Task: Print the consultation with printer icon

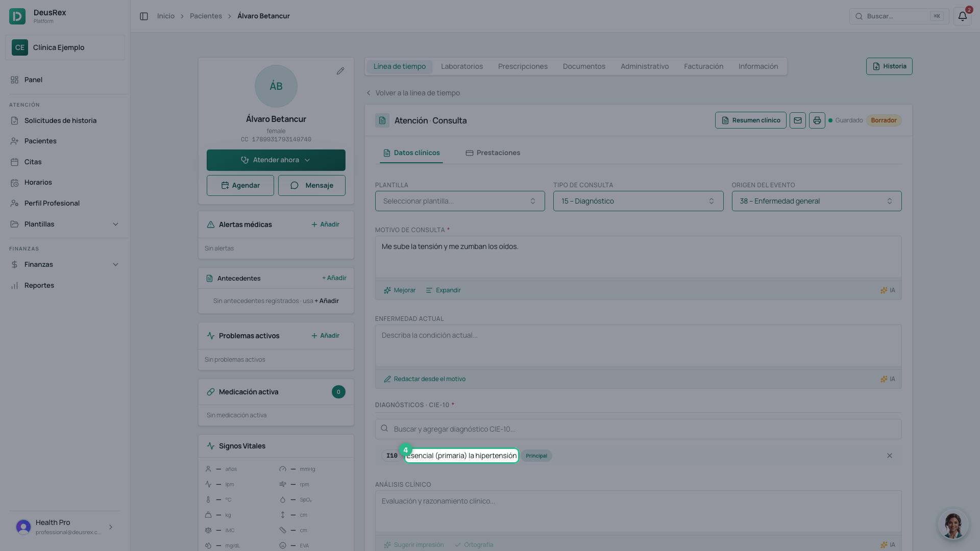Action: [x=817, y=120]
